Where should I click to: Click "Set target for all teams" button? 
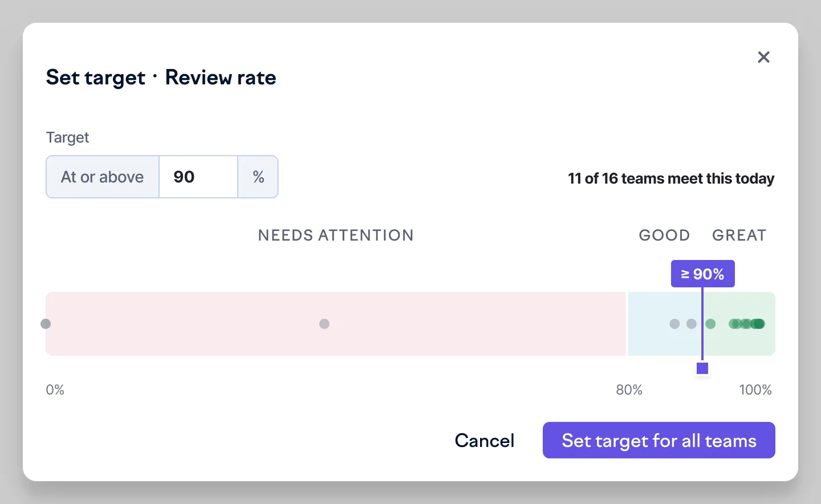(x=659, y=440)
